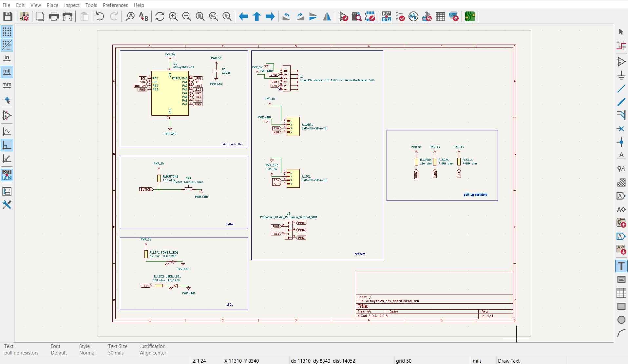Select the Place Junction tool

pos(621,142)
